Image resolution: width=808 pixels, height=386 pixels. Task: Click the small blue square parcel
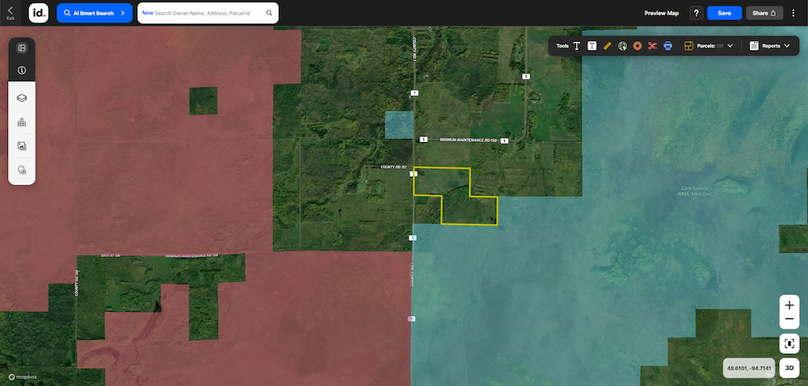point(399,125)
